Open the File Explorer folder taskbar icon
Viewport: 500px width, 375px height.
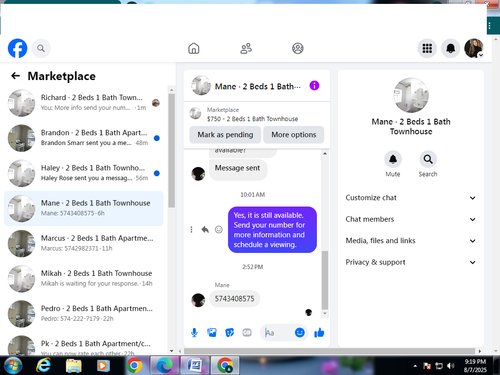coord(74,366)
